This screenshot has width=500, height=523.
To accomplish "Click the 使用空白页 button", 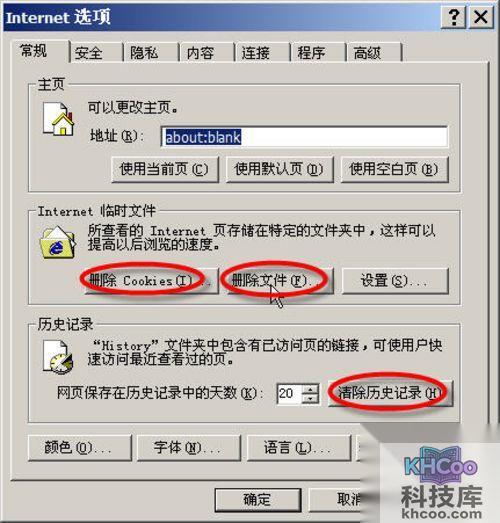I will (x=394, y=169).
